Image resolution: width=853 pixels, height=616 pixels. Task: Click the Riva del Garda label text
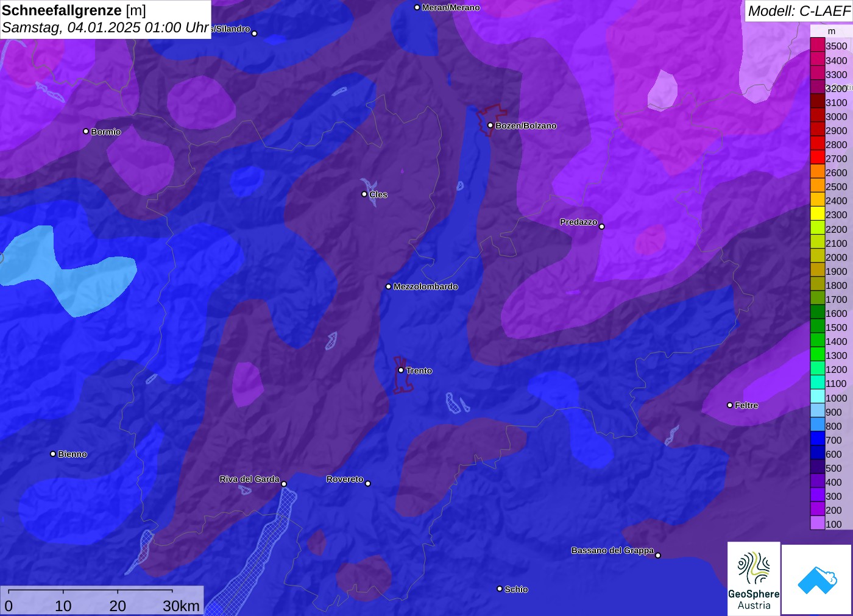[250, 479]
